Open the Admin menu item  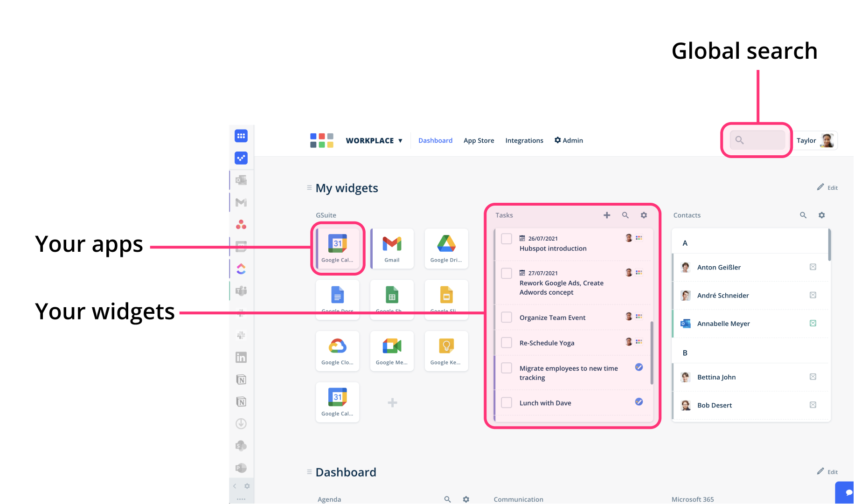(569, 140)
